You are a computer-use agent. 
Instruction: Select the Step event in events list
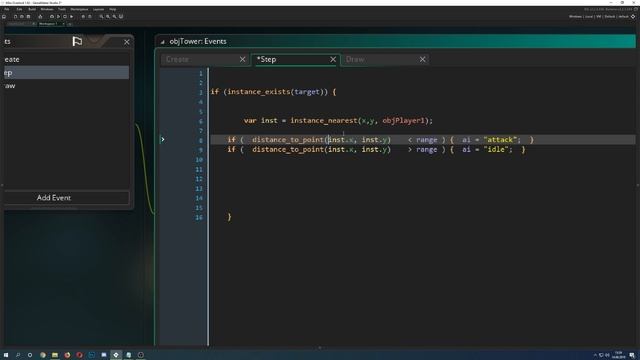point(67,73)
